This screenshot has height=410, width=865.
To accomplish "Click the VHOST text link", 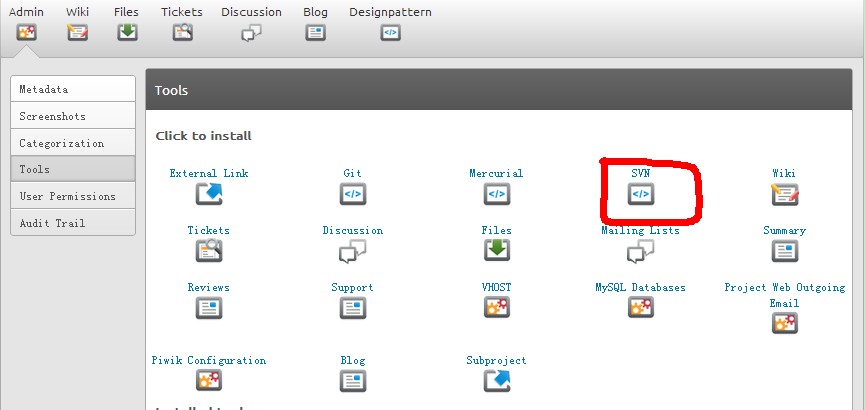I will click(x=496, y=287).
